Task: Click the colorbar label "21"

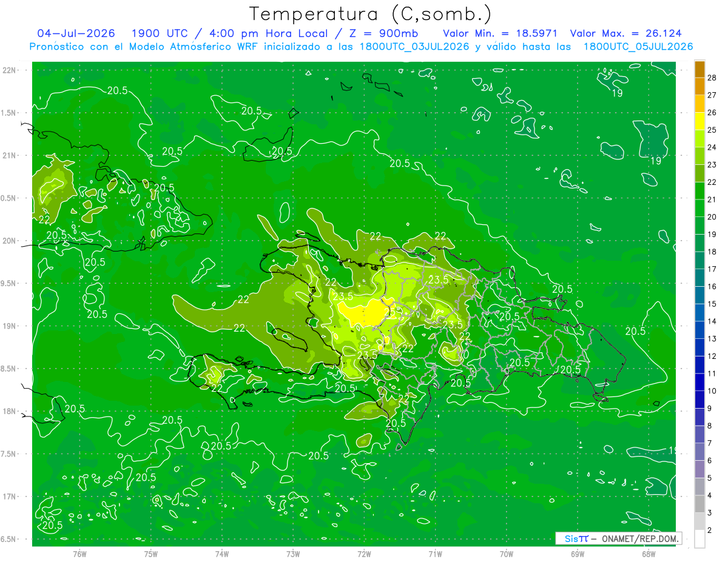Action: pos(713,199)
